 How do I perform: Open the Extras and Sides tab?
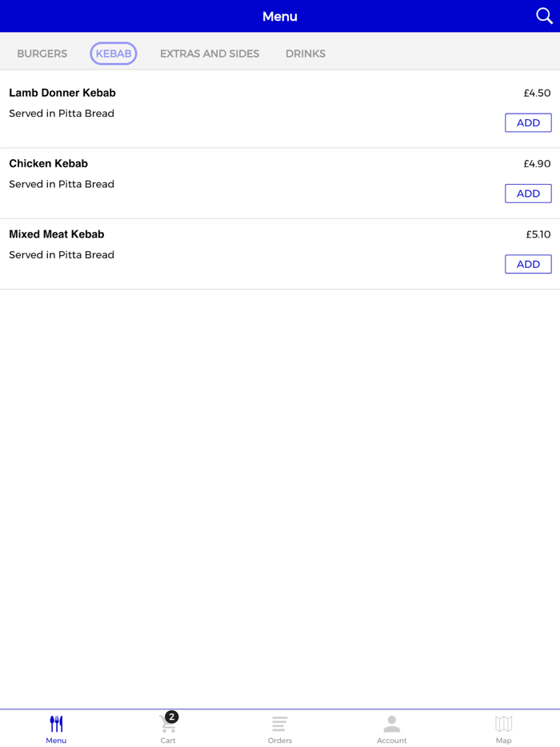coord(210,54)
